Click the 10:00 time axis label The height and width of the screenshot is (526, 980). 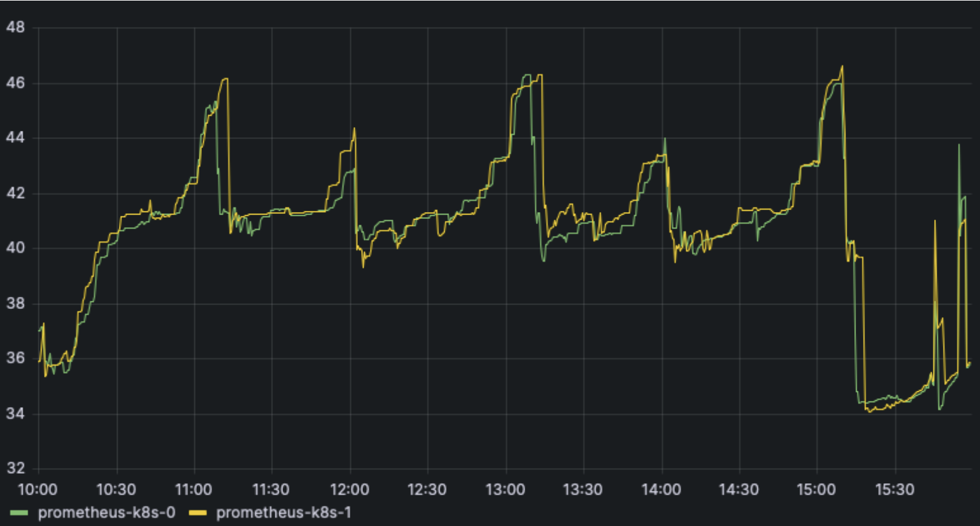coord(38,490)
